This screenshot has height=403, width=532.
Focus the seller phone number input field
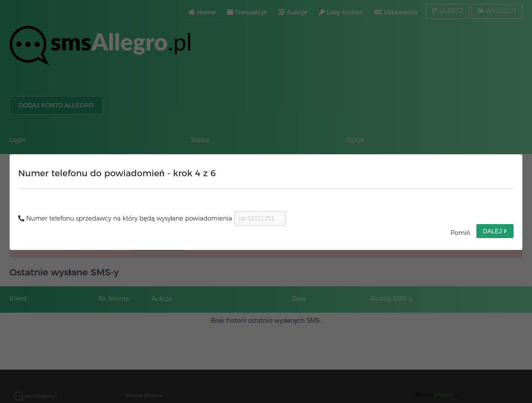click(260, 218)
